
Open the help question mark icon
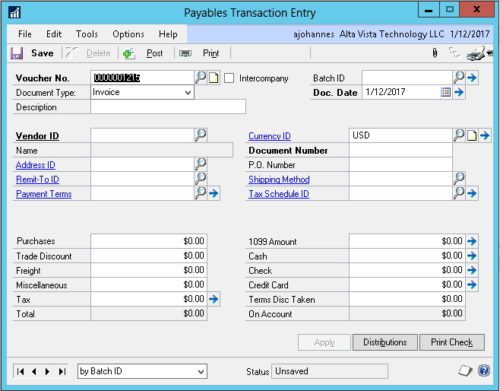point(484,371)
